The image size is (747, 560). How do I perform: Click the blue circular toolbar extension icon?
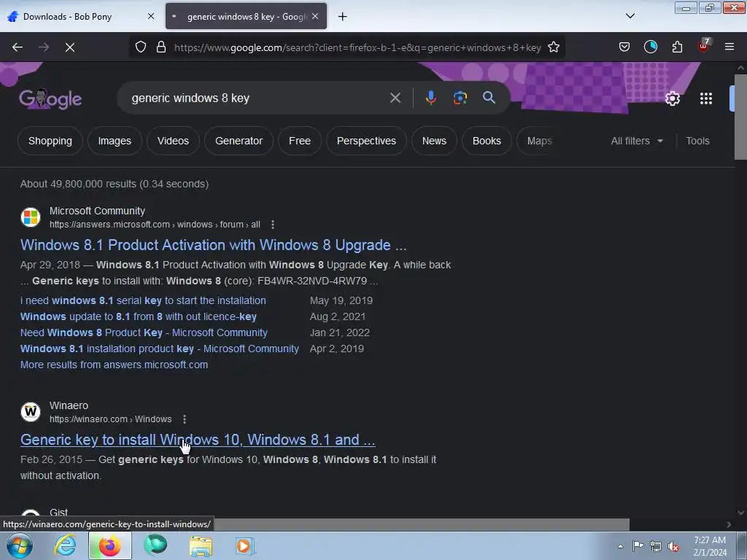pos(650,47)
